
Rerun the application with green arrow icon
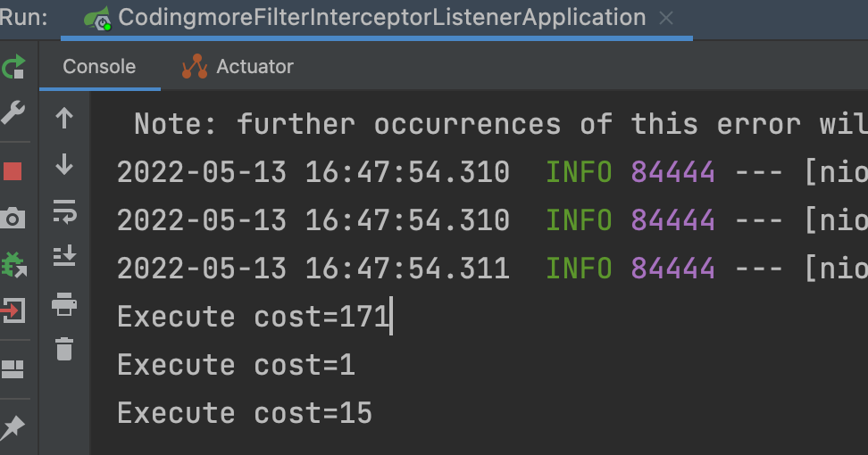tap(13, 67)
